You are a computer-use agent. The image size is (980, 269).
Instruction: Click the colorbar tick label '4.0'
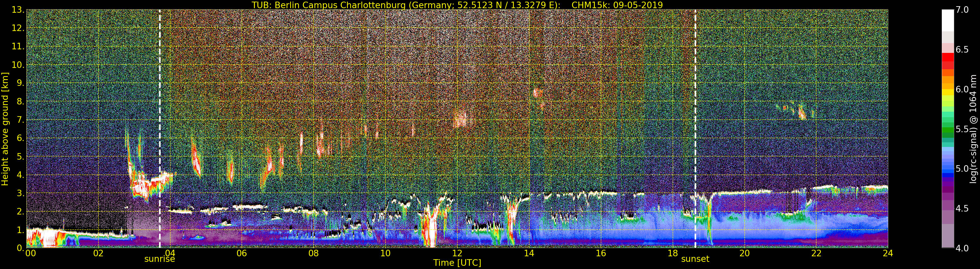pyautogui.click(x=962, y=248)
